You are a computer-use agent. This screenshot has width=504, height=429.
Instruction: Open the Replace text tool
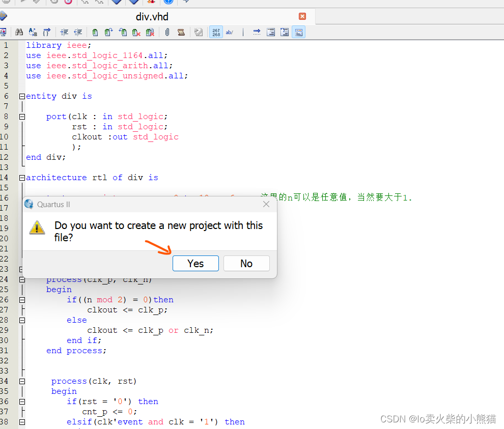[x=33, y=32]
